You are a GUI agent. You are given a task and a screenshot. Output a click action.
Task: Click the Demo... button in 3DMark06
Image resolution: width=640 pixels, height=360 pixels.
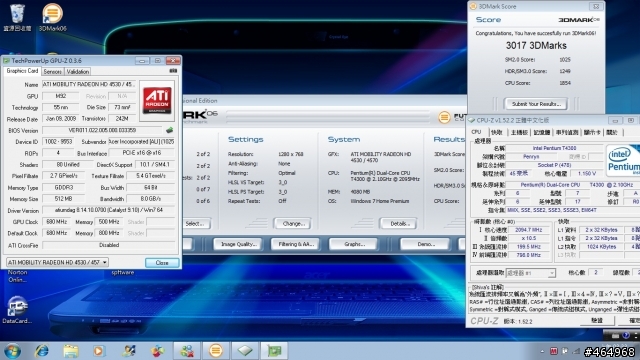pyautogui.click(x=426, y=244)
